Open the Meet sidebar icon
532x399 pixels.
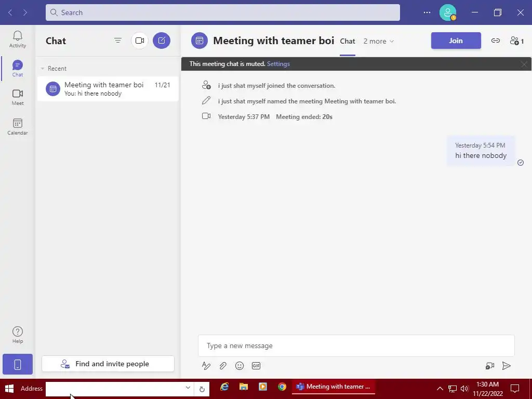coord(17,97)
